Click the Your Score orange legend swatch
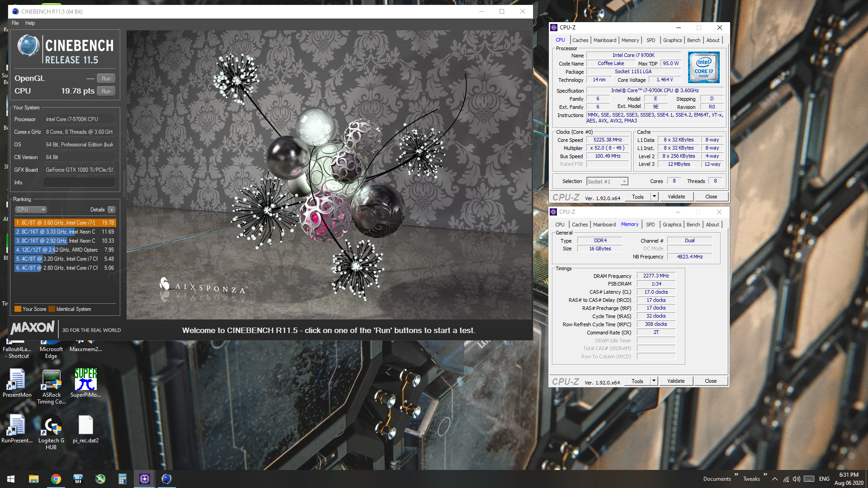868x488 pixels. [18, 309]
